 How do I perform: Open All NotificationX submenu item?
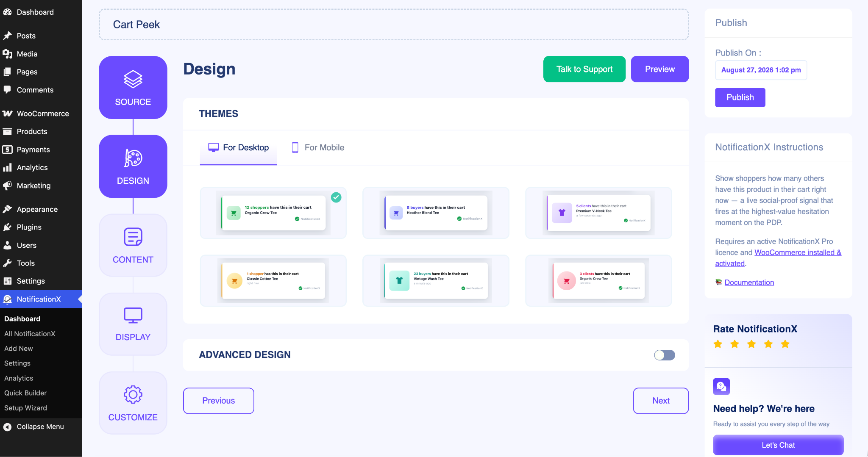coord(30,334)
